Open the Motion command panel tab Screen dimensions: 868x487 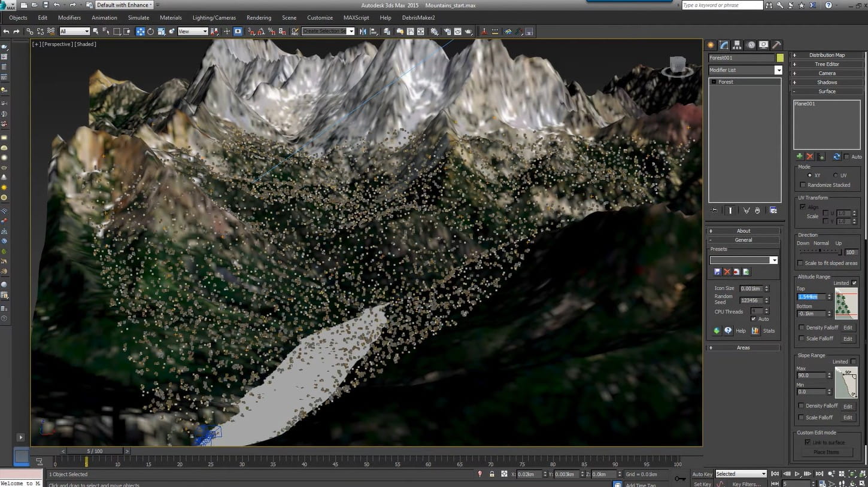tap(750, 45)
